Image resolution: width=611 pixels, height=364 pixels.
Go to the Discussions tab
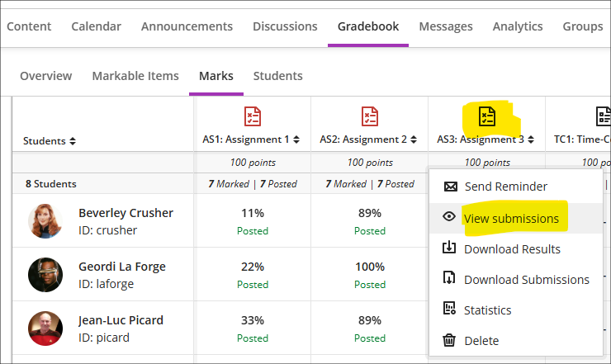pyautogui.click(x=285, y=26)
